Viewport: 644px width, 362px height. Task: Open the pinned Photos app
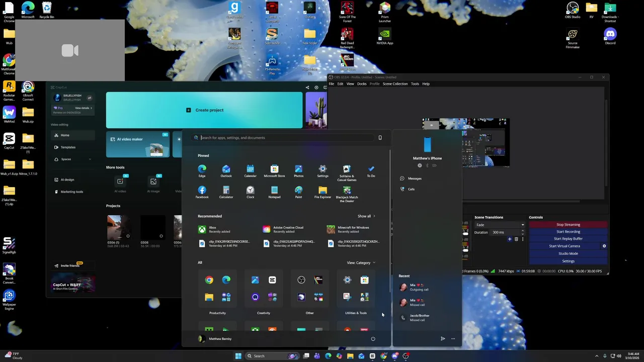point(298,171)
